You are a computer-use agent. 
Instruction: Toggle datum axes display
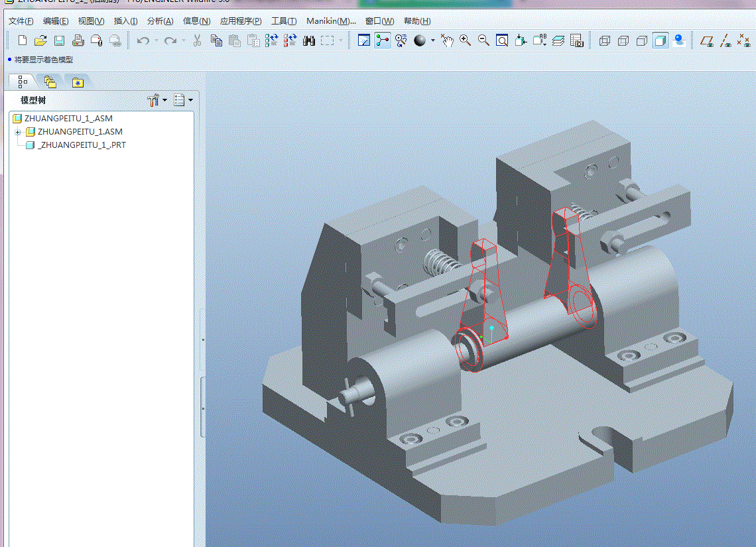[725, 40]
